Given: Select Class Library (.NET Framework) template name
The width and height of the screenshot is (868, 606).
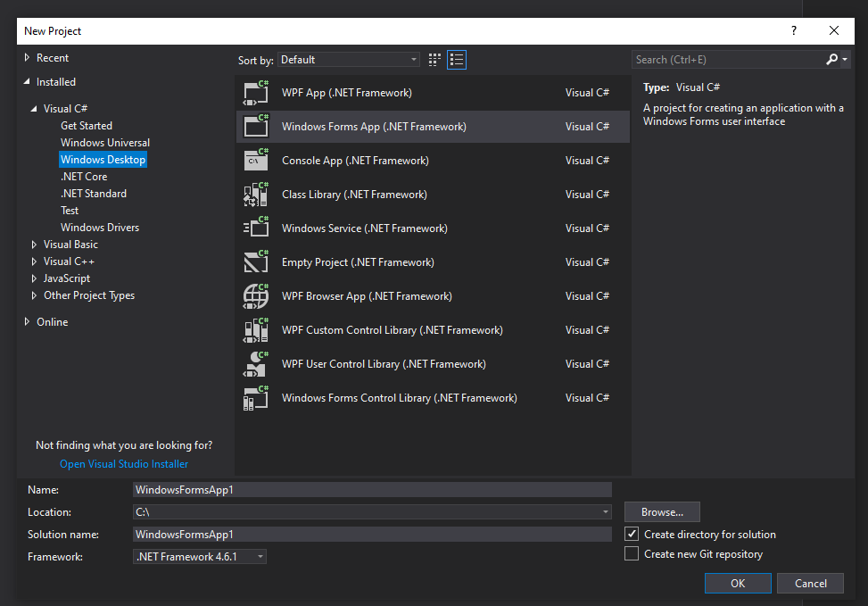Looking at the screenshot, I should click(354, 195).
